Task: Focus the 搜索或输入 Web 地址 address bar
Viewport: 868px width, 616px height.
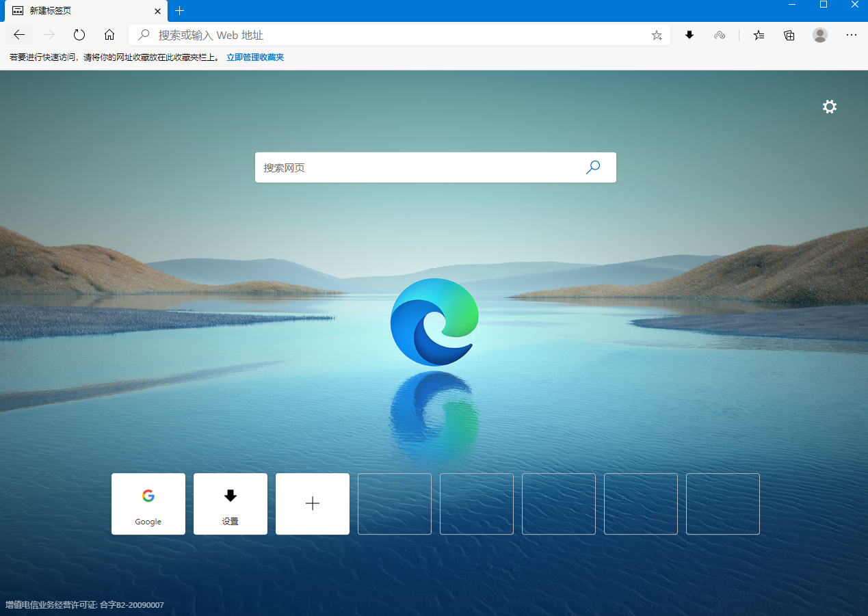Action: click(399, 35)
